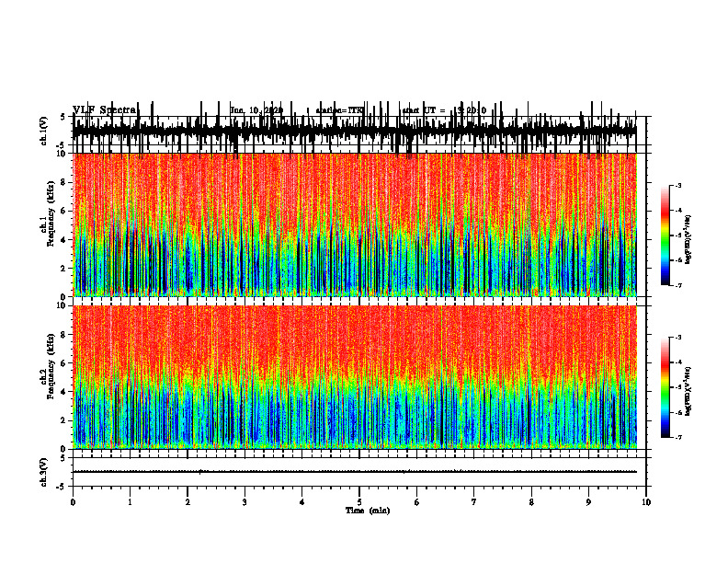
Task: Click the time axis tick "0"
Action: pyautogui.click(x=73, y=502)
